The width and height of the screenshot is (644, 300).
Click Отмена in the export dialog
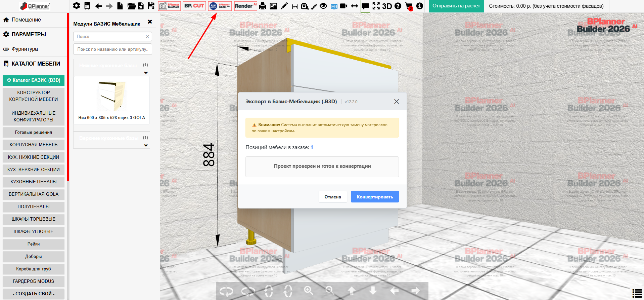point(333,197)
